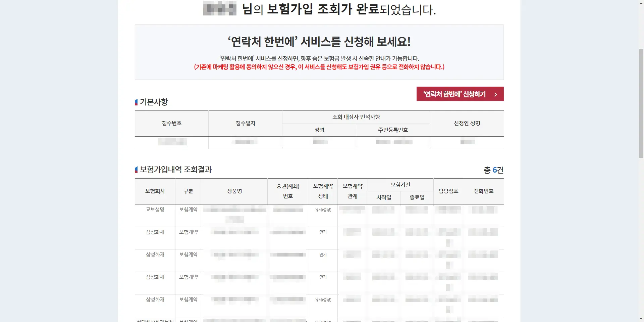Image resolution: width=644 pixels, height=322 pixels.
Task: Click the 보험계약 관계 column header
Action: [x=353, y=191]
